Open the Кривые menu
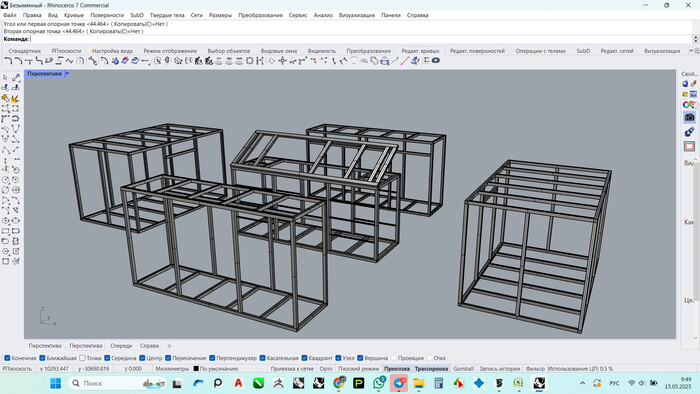 74,15
